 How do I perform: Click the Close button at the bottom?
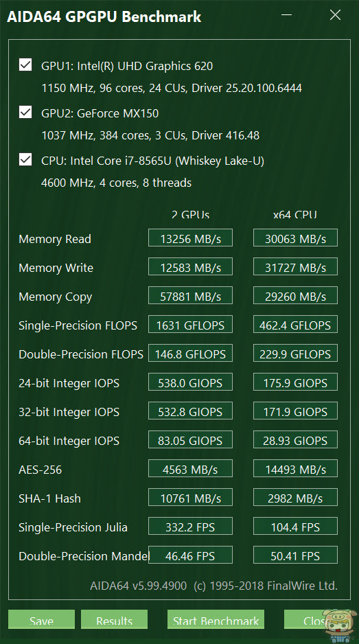(316, 619)
